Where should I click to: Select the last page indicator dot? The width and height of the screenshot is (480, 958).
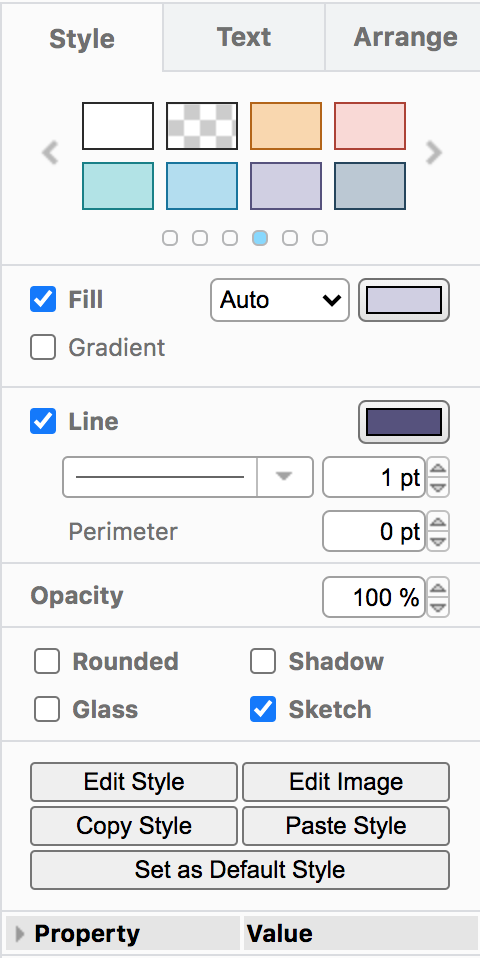coord(320,238)
